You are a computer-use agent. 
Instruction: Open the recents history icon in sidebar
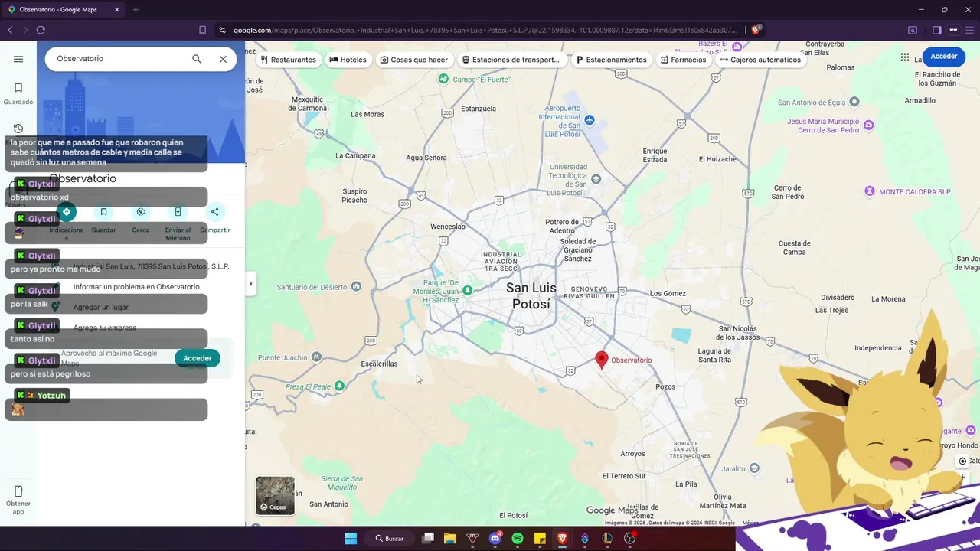(18, 129)
